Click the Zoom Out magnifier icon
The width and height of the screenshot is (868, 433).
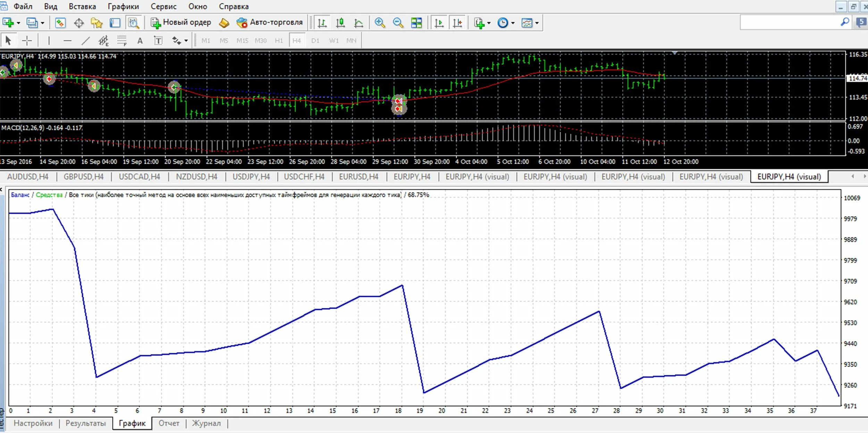tap(398, 23)
